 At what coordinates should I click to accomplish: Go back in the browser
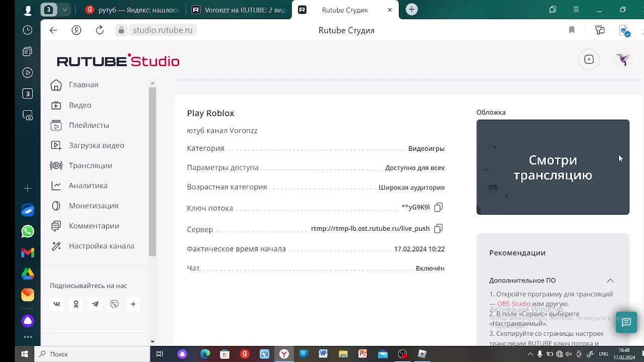point(53,30)
